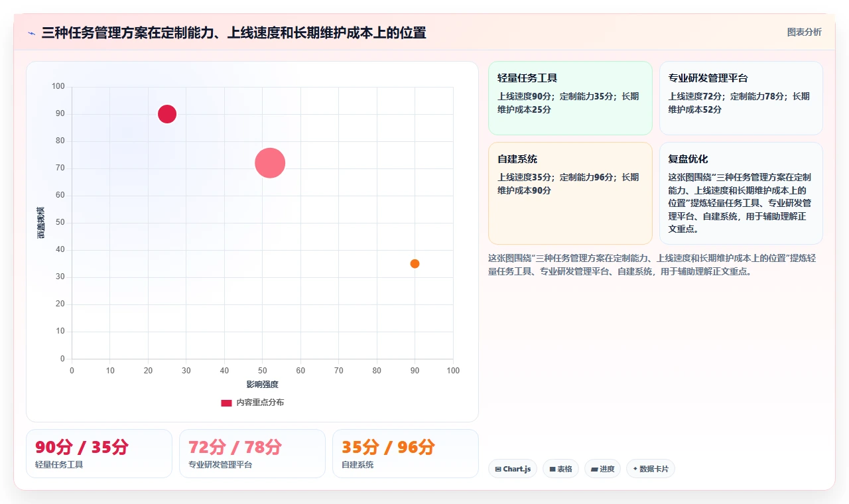
Task: Click the lightning icon beside the title
Action: (31, 32)
